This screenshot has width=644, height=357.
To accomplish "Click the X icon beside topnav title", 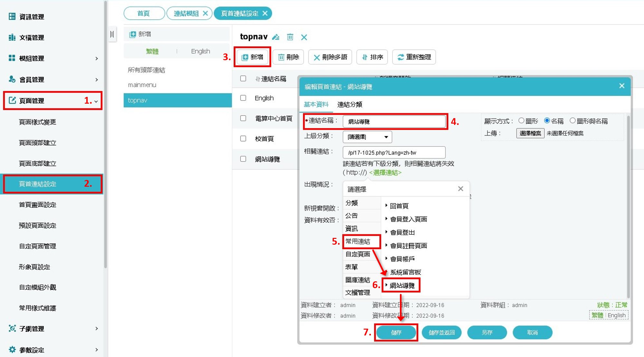I will [304, 37].
